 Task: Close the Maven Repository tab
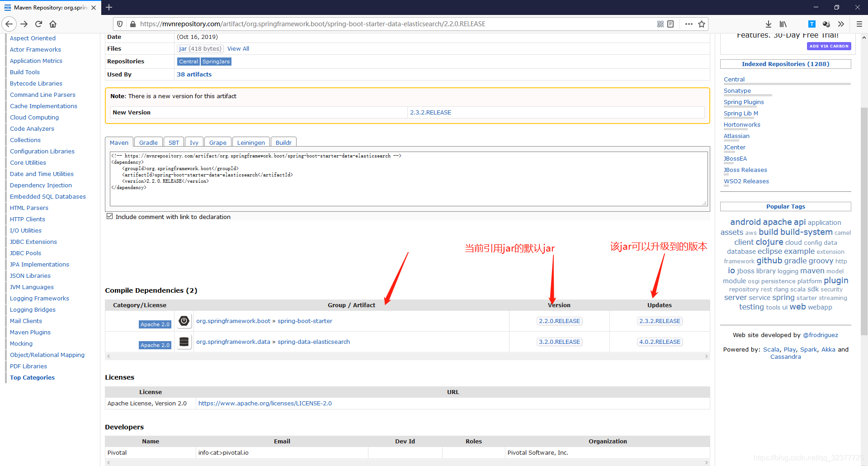pyautogui.click(x=94, y=8)
